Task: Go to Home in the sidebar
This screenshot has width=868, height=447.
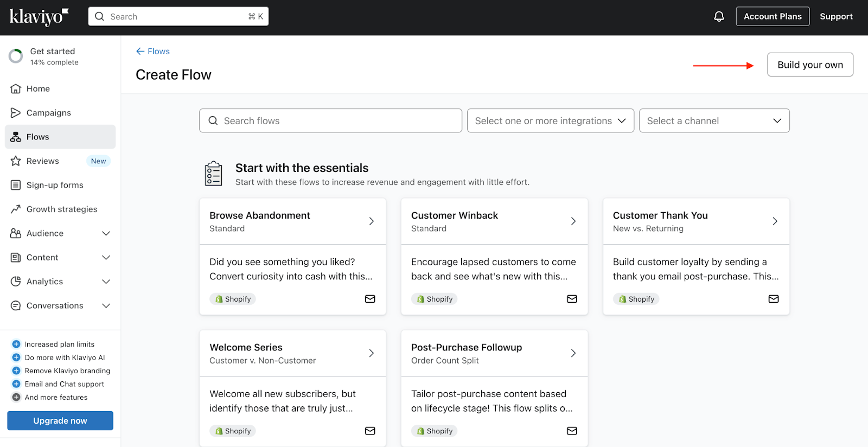Action: pos(60,88)
